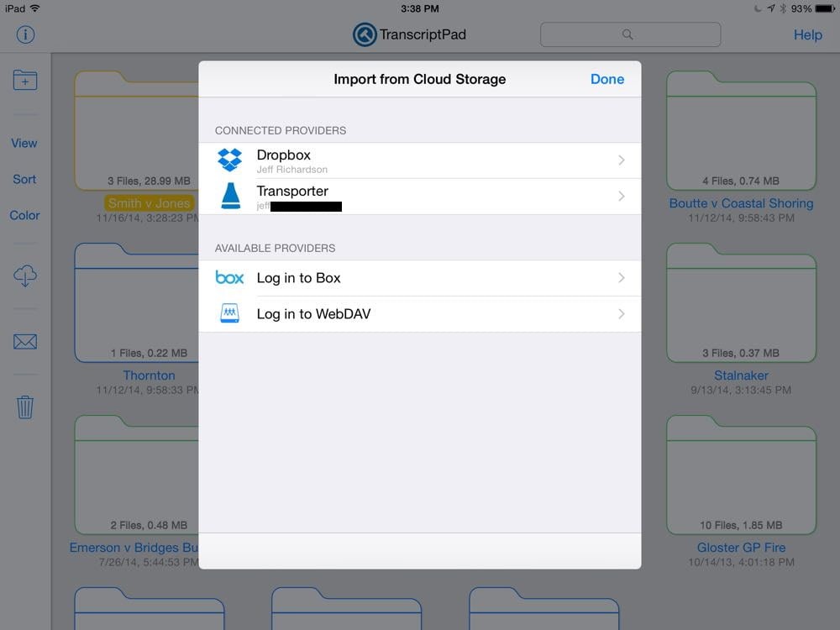Image resolution: width=840 pixels, height=630 pixels.
Task: Tap Done to close import dialog
Action: pos(607,79)
